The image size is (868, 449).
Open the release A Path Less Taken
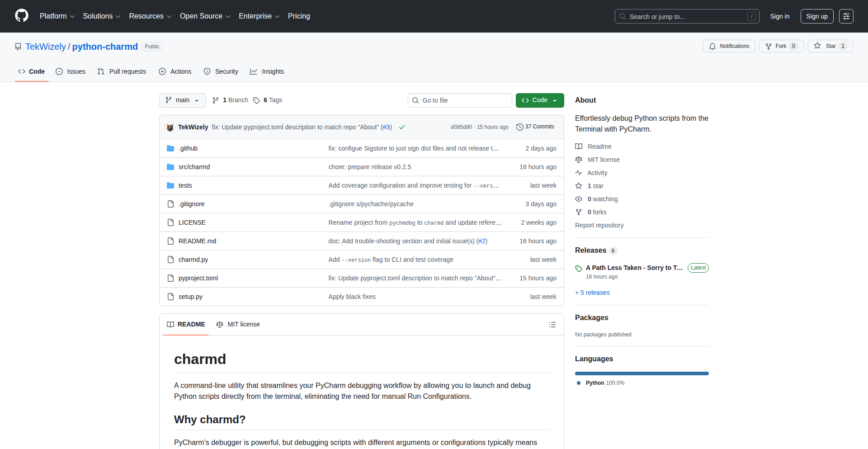tap(634, 268)
